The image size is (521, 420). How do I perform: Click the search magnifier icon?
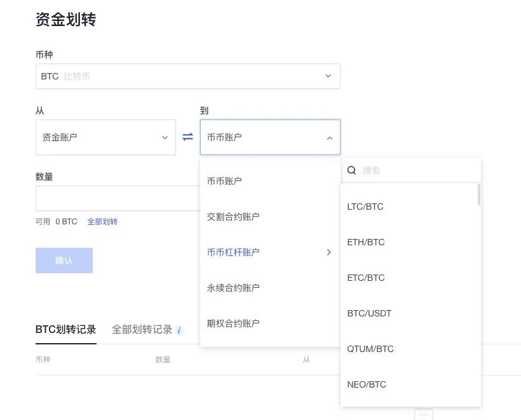tap(351, 170)
